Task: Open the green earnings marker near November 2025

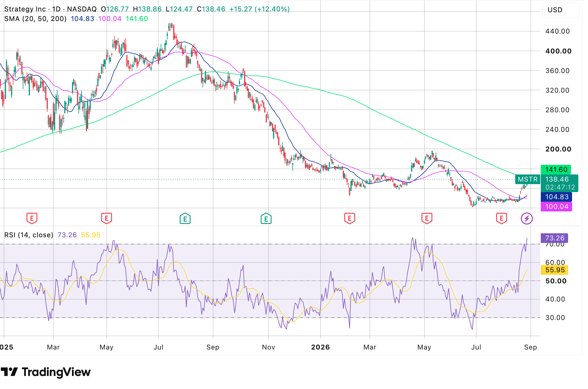Action: click(x=266, y=219)
